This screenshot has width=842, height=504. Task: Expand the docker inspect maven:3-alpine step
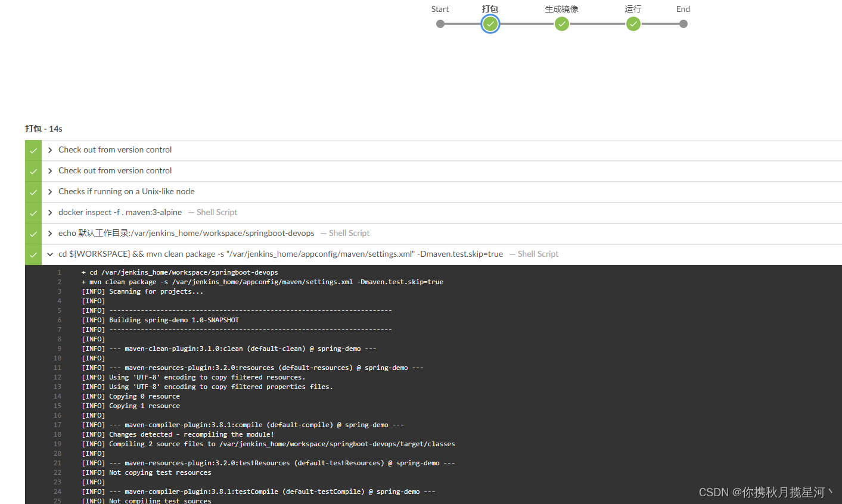click(x=50, y=213)
